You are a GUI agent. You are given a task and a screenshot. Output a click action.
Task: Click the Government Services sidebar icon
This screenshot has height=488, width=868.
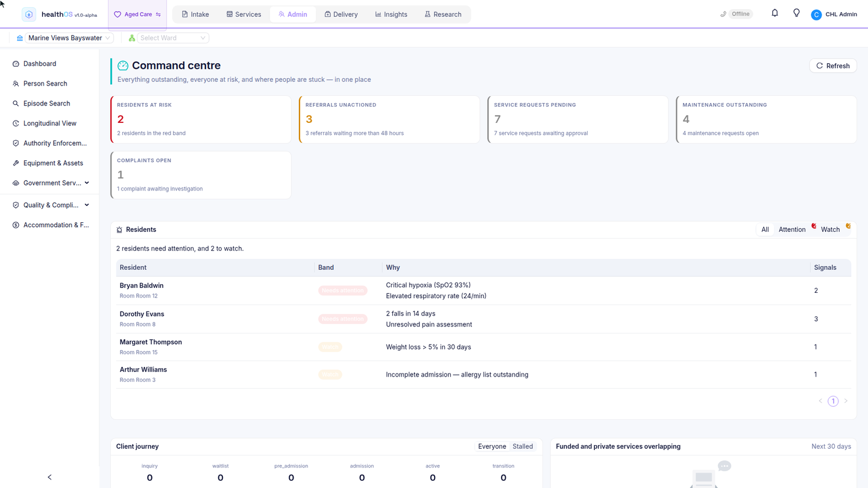(x=16, y=183)
